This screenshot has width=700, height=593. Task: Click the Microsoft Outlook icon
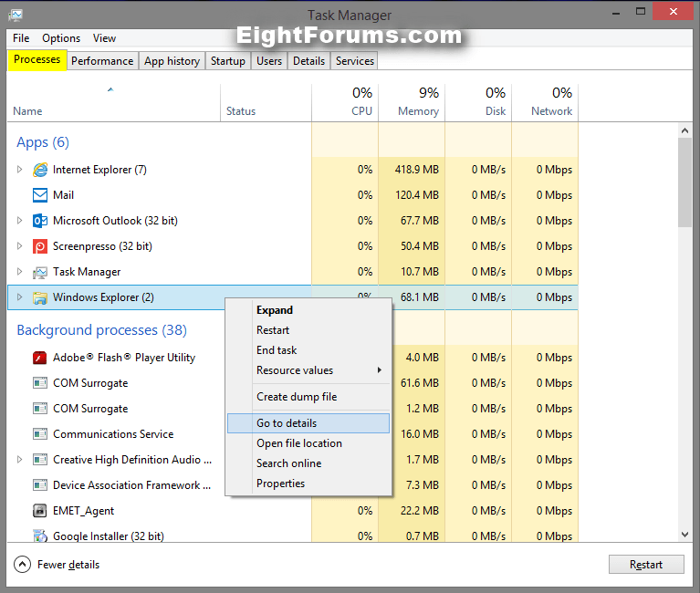click(x=40, y=221)
